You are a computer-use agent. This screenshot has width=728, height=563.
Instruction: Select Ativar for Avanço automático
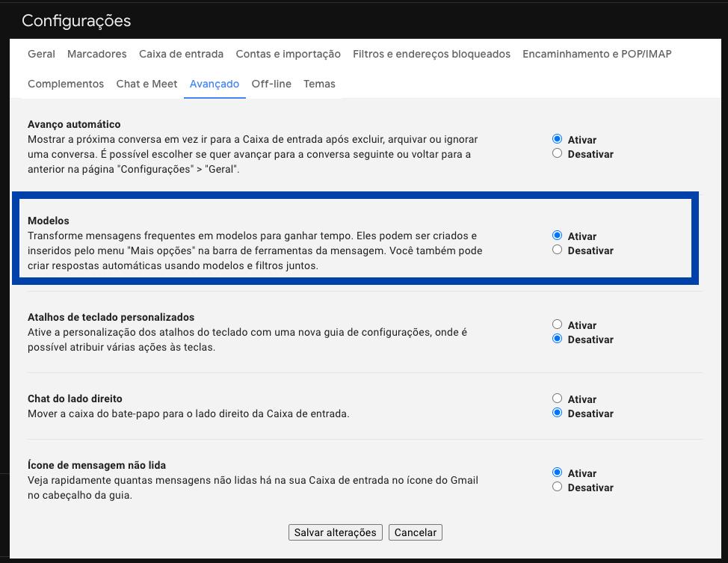point(557,139)
